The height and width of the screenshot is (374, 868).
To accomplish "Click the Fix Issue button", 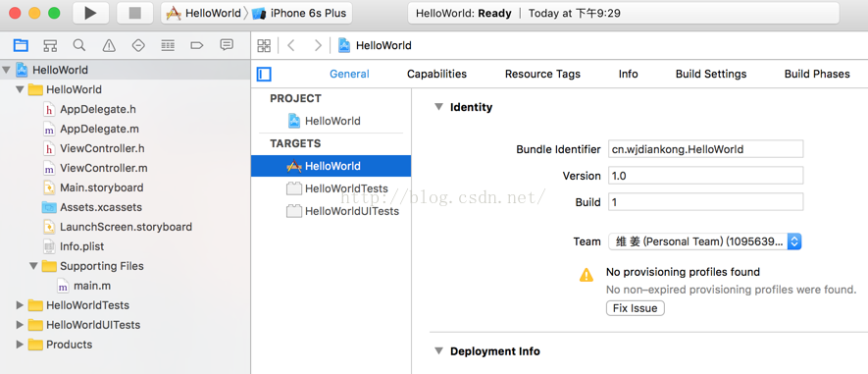I will (x=635, y=308).
